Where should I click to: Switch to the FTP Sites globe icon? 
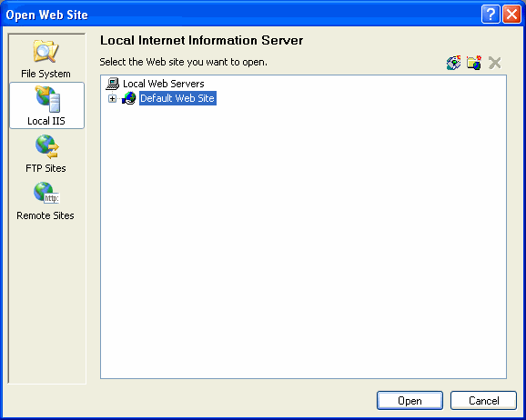click(47, 146)
